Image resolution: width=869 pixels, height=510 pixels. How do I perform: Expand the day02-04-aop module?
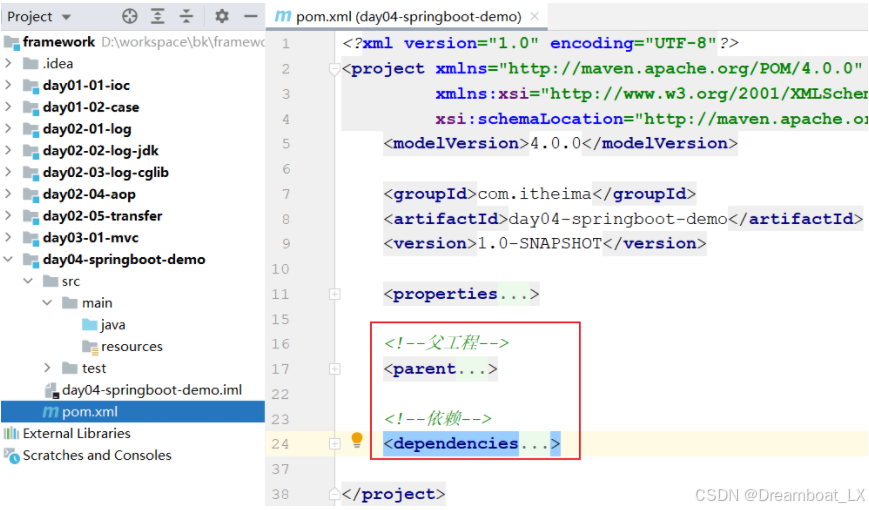pos(8,194)
